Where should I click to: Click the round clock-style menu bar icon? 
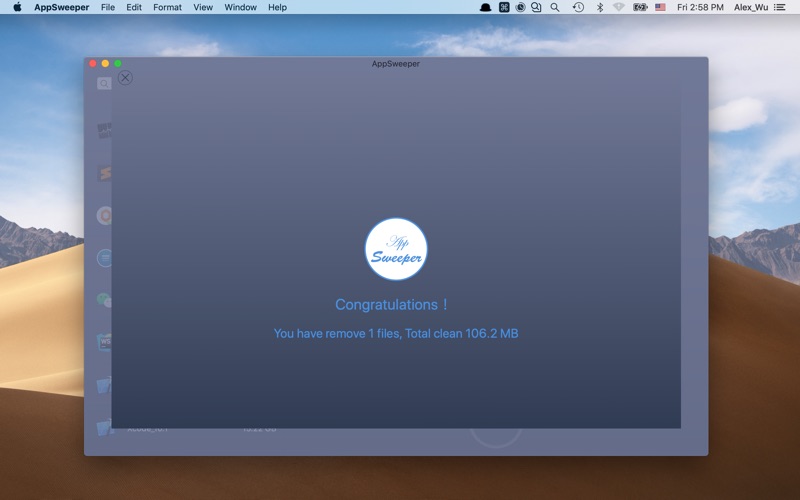click(x=520, y=7)
